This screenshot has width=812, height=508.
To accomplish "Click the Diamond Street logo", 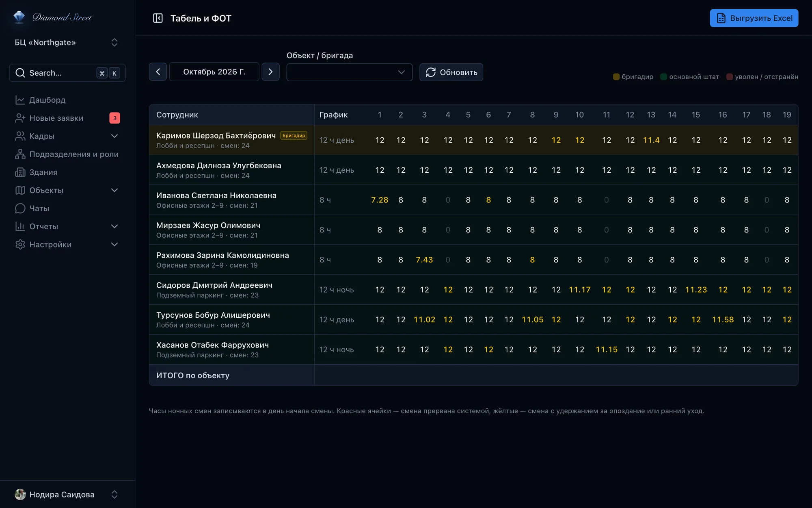I will [x=53, y=17].
